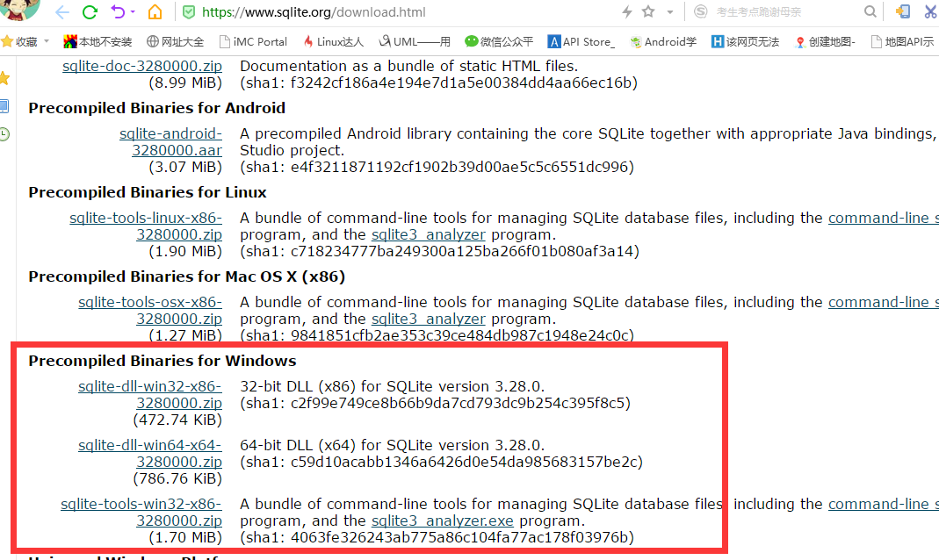Screen dimensions: 939x560
Task: Click the green security shield in address bar
Action: point(188,12)
